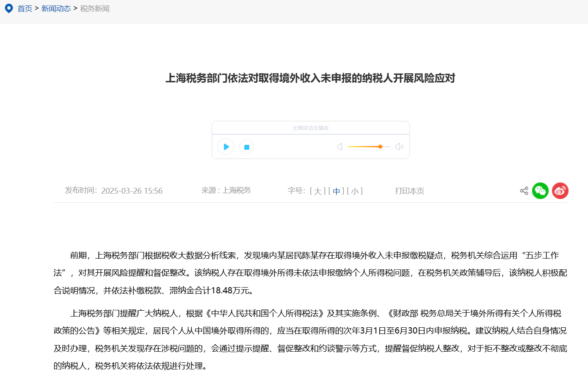Click the 2025-03-26 publish date text

point(132,191)
